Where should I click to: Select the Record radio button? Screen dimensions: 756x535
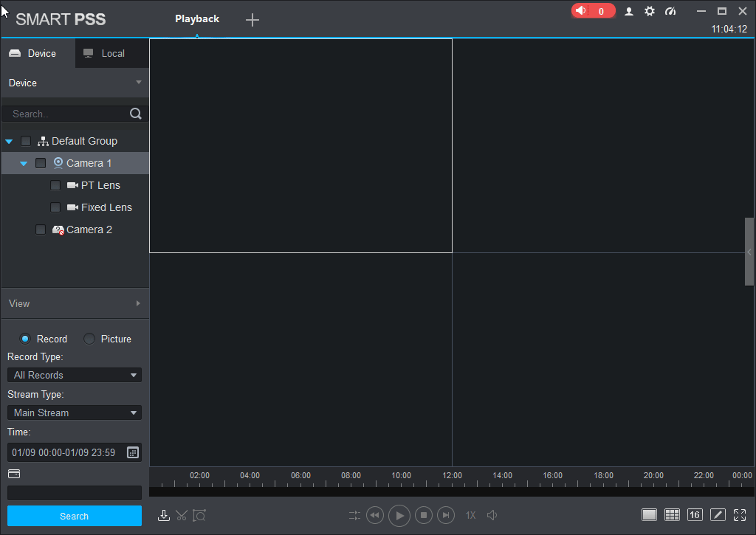(25, 339)
